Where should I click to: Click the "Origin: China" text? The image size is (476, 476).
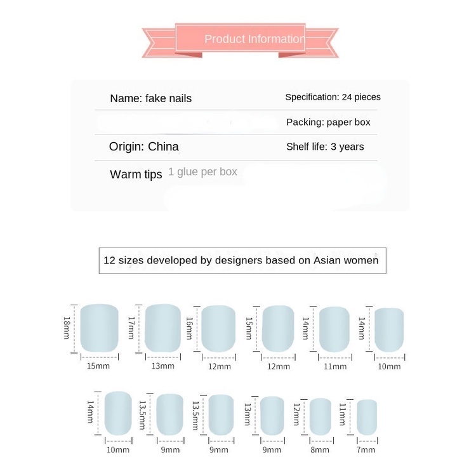tap(144, 147)
